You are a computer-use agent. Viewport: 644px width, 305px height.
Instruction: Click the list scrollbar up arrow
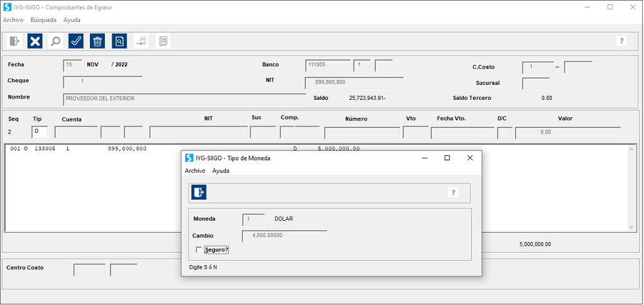632,149
